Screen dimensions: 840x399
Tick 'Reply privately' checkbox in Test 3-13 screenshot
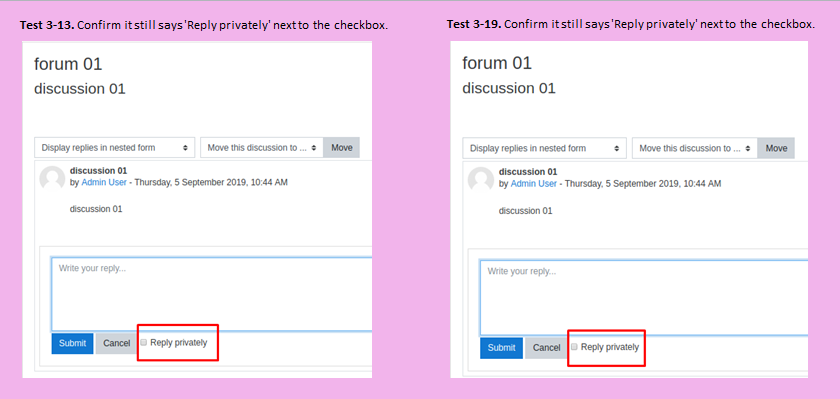pyautogui.click(x=144, y=342)
